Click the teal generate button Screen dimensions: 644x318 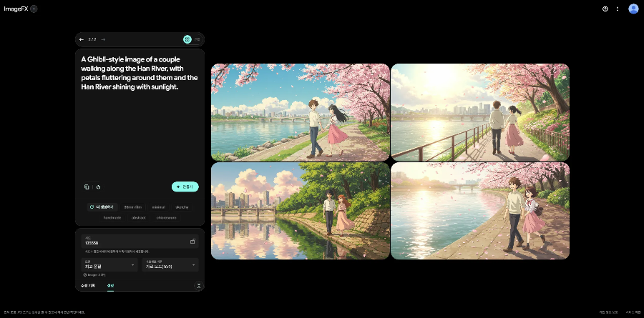pos(185,187)
